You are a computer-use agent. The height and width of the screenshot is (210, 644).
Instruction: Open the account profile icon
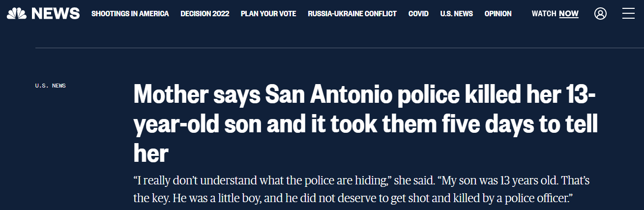tap(600, 14)
